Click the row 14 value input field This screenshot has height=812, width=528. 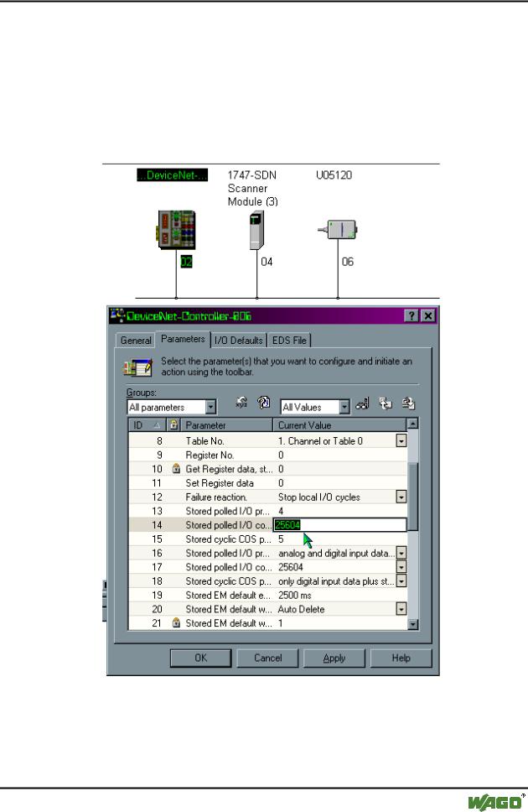coord(340,524)
